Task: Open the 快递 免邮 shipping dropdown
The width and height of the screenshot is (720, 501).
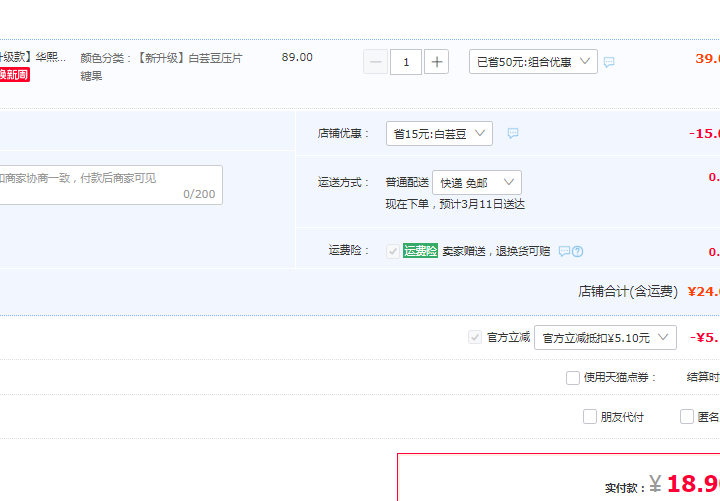Action: point(477,182)
